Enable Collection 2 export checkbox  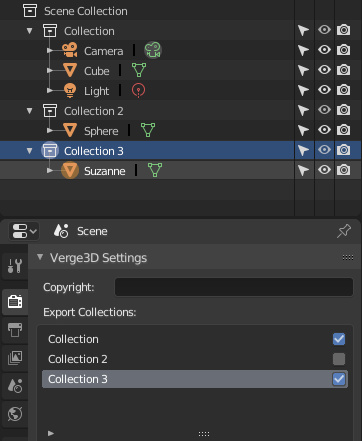[x=339, y=359]
